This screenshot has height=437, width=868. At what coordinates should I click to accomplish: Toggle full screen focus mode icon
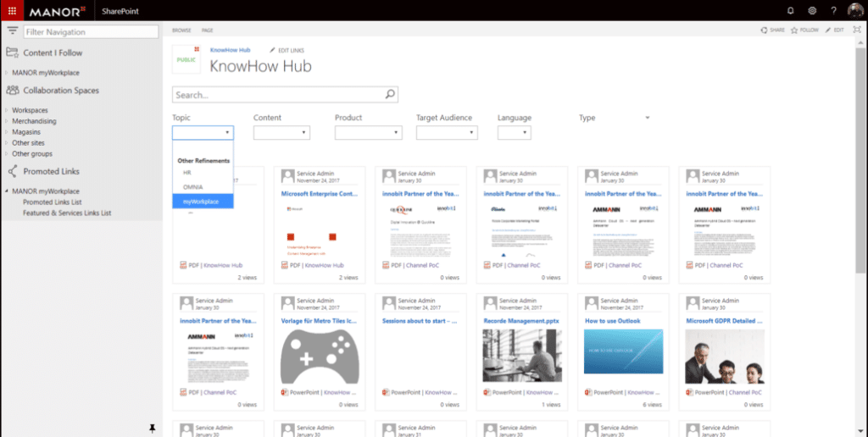click(x=856, y=30)
